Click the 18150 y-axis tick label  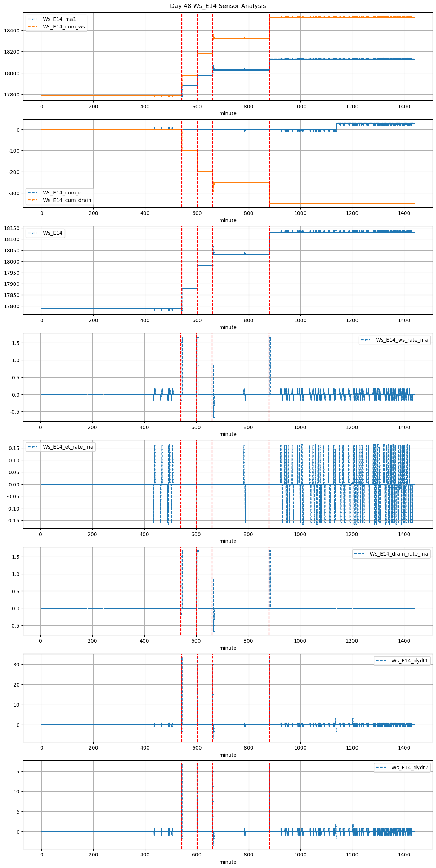(13, 228)
